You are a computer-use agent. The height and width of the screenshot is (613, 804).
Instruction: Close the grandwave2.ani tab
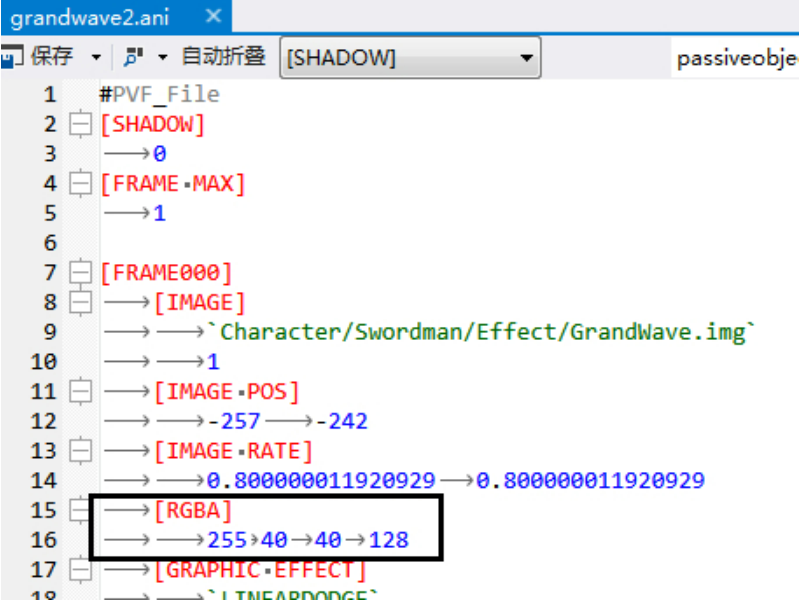coord(213,18)
